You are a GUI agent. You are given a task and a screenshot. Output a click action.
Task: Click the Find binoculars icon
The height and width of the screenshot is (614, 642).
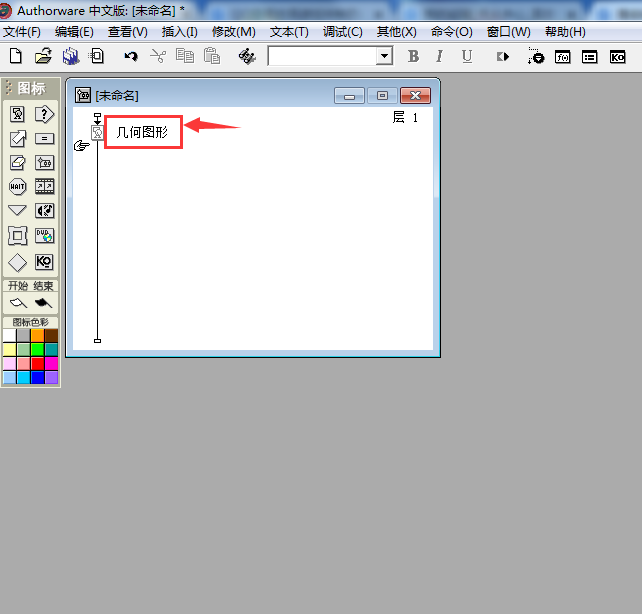(247, 56)
